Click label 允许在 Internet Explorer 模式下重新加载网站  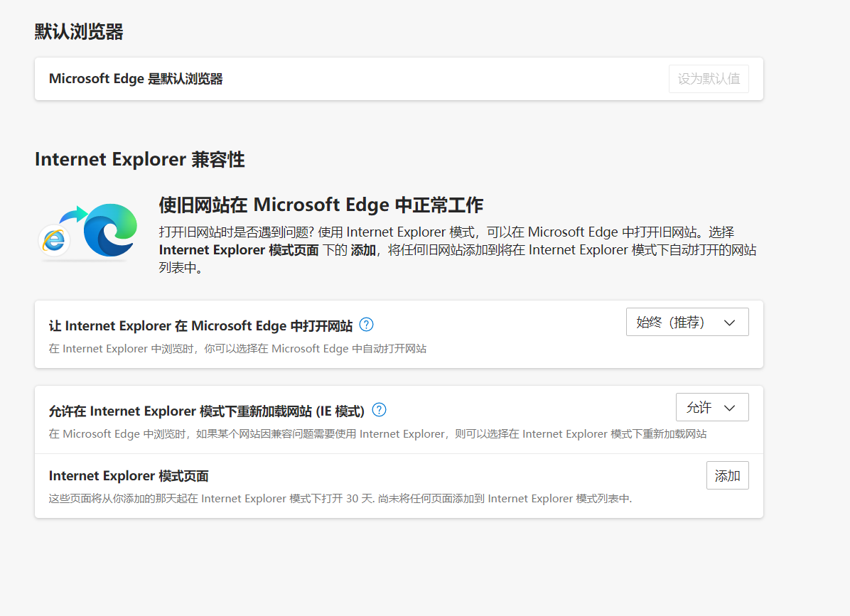207,411
